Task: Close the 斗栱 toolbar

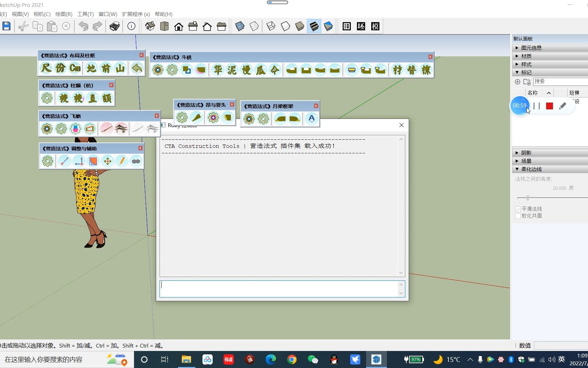Action: point(430,57)
